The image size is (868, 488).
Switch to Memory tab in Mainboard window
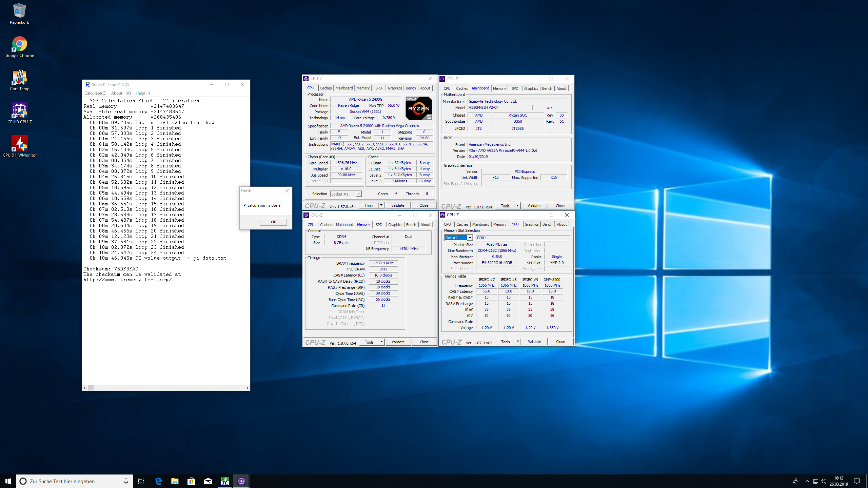pyautogui.click(x=499, y=88)
